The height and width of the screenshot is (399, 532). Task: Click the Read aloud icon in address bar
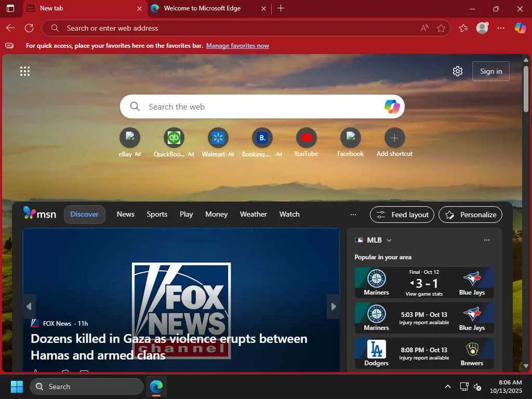tap(424, 28)
